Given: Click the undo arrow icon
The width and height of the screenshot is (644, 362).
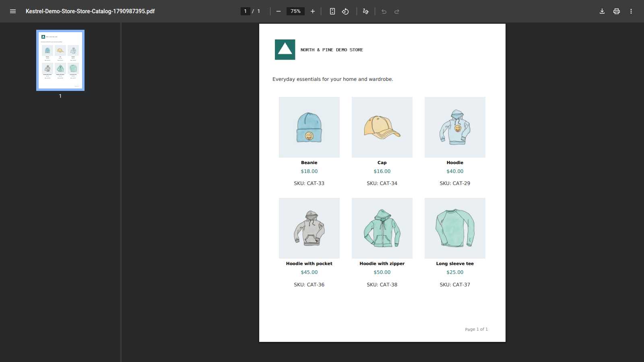Looking at the screenshot, I should click(x=384, y=11).
